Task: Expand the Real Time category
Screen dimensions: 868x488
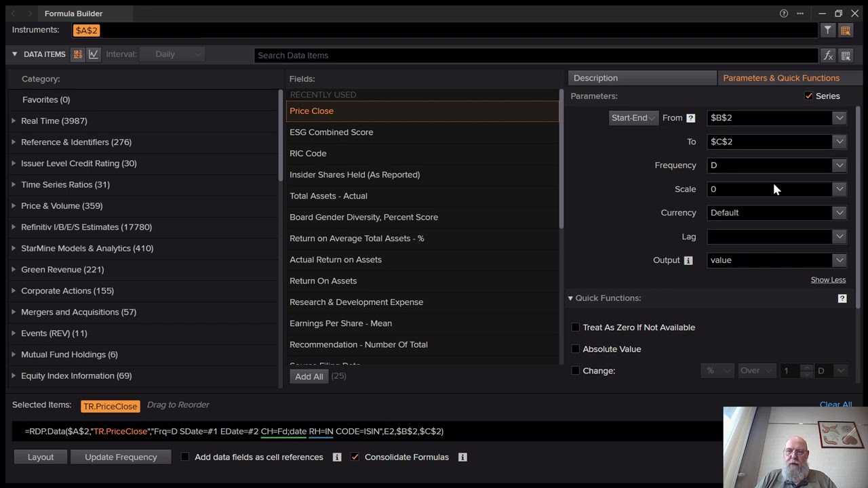Action: click(14, 121)
